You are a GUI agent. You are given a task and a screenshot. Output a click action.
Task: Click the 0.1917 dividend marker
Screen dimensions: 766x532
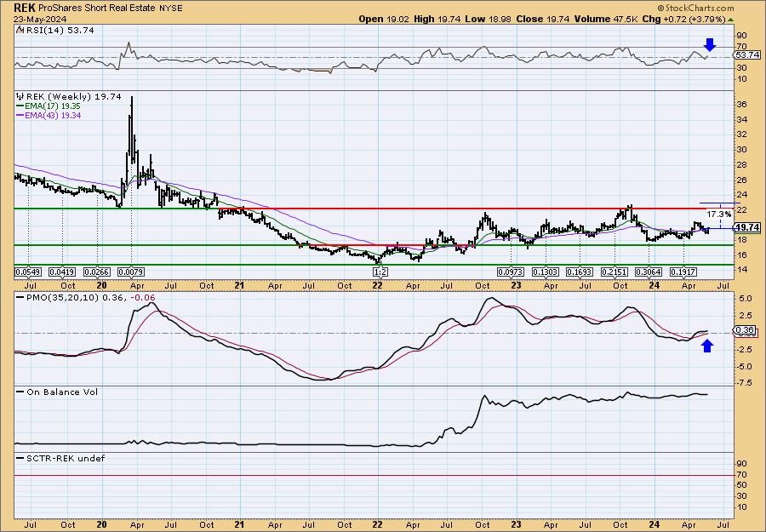click(683, 272)
